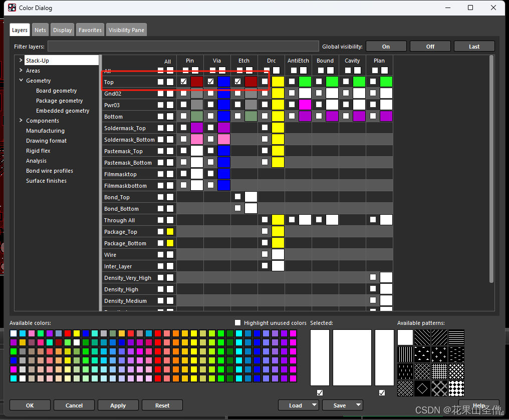Choose the bold diamond checkerboard pattern
This screenshot has height=420, width=509.
tap(456, 388)
